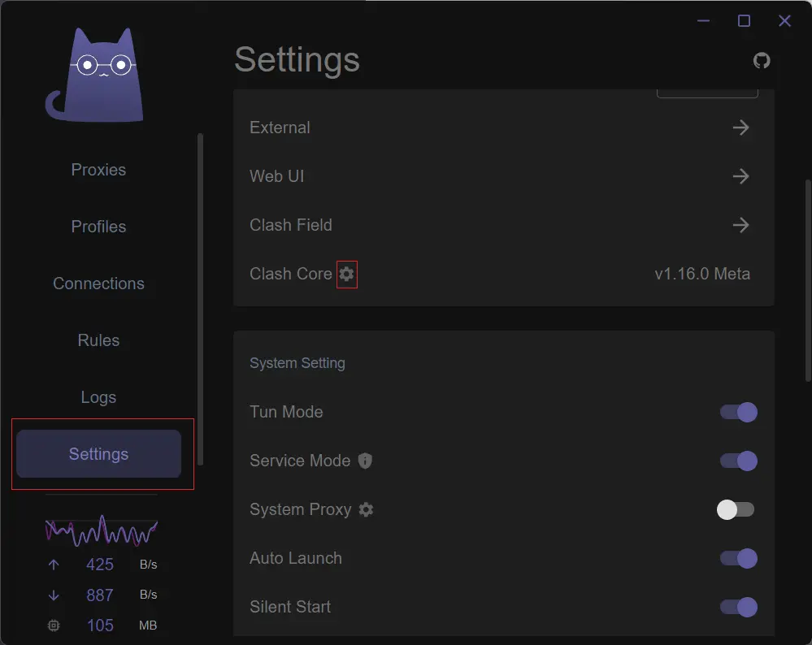Screen dimensions: 812x645
Task: Open the Web UI arrow
Action: tap(740, 176)
